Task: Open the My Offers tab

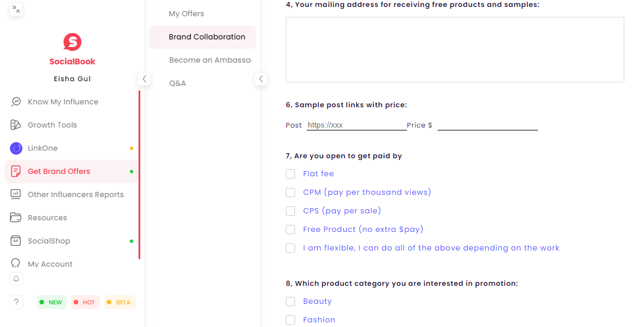Action: [187, 14]
